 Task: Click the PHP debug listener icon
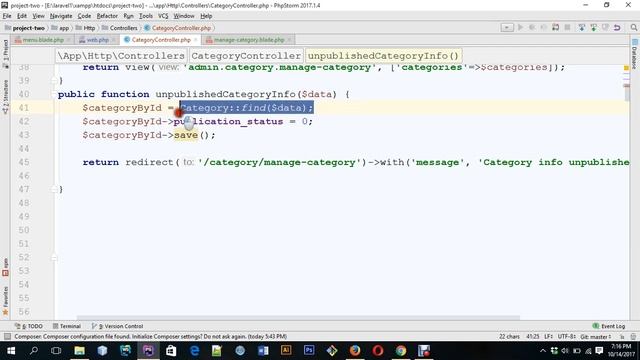pos(556,28)
